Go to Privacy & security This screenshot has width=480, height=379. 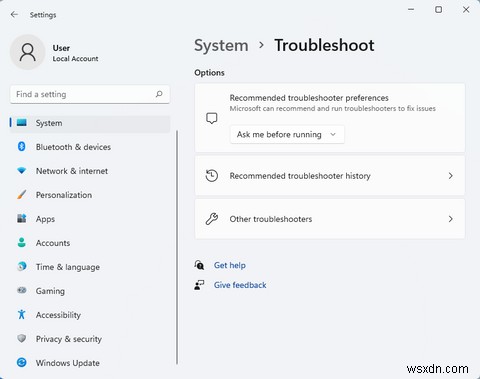(90, 339)
